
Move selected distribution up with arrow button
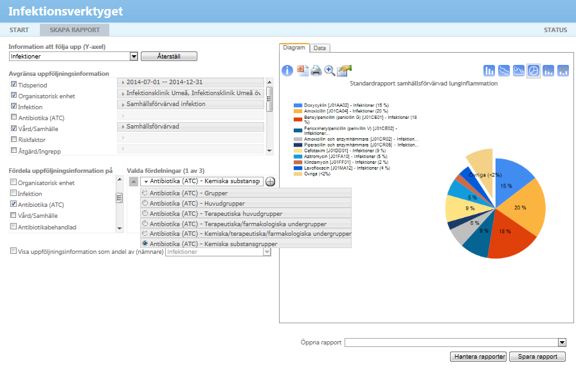[133, 181]
